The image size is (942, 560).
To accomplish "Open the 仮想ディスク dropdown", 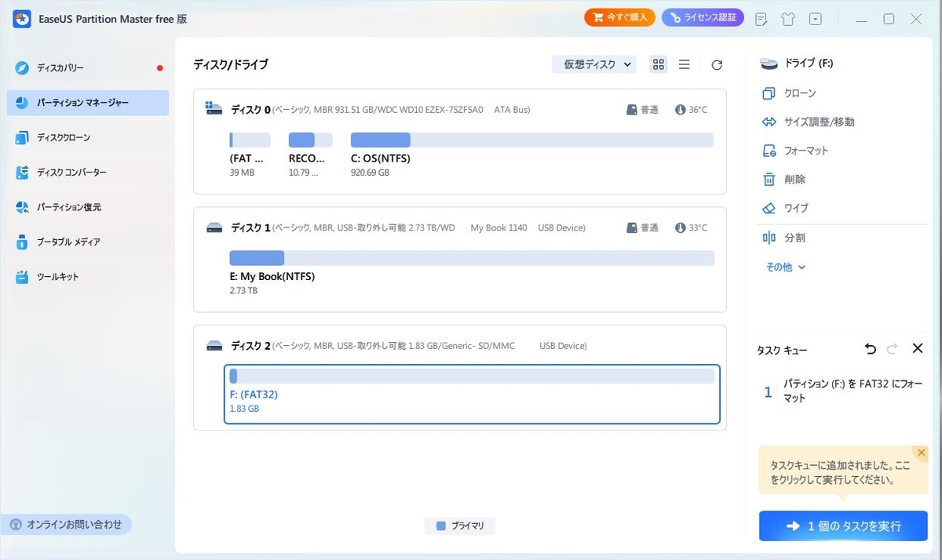I will point(593,64).
